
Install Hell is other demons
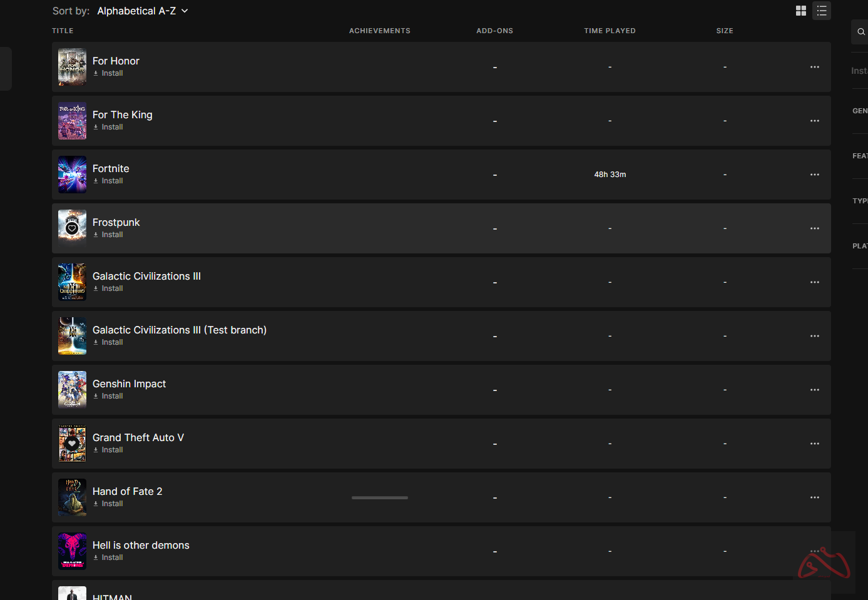[x=111, y=557]
